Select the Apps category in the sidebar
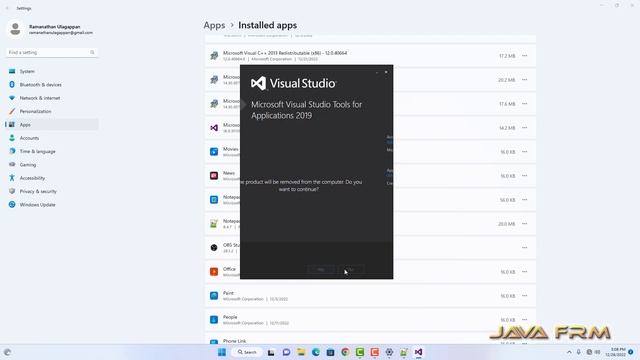 click(x=52, y=124)
